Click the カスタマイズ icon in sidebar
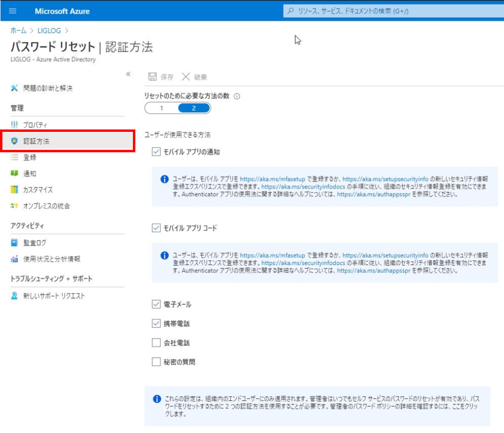 click(14, 190)
